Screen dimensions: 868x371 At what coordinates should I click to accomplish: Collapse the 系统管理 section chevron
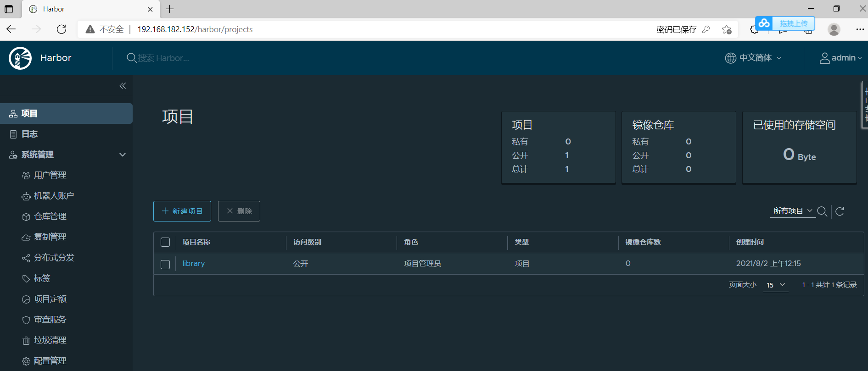pyautogui.click(x=123, y=155)
